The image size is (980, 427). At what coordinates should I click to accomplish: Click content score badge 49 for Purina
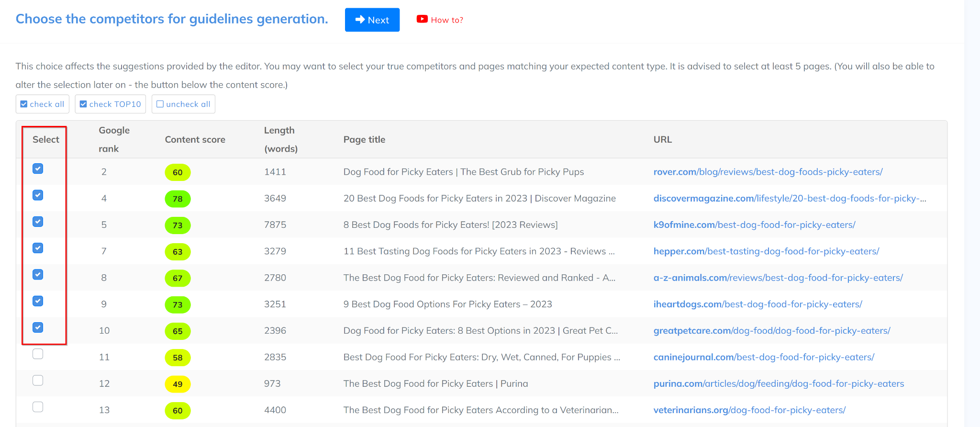(178, 384)
